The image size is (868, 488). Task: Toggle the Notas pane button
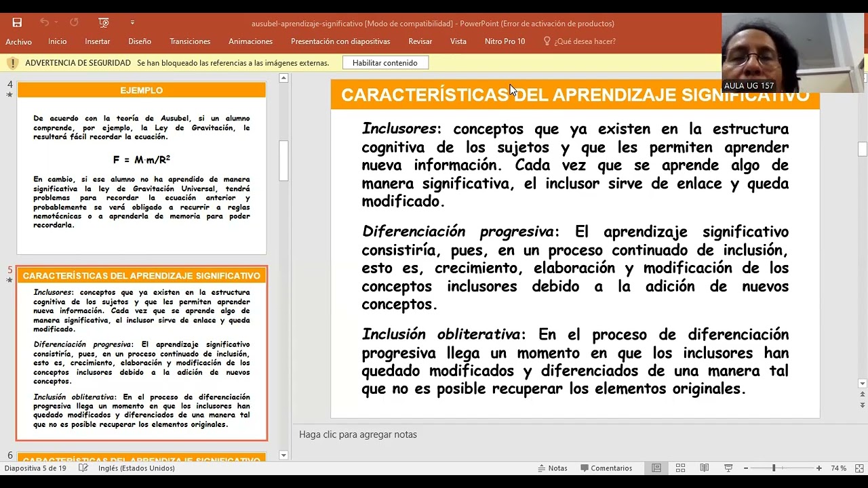coord(553,468)
